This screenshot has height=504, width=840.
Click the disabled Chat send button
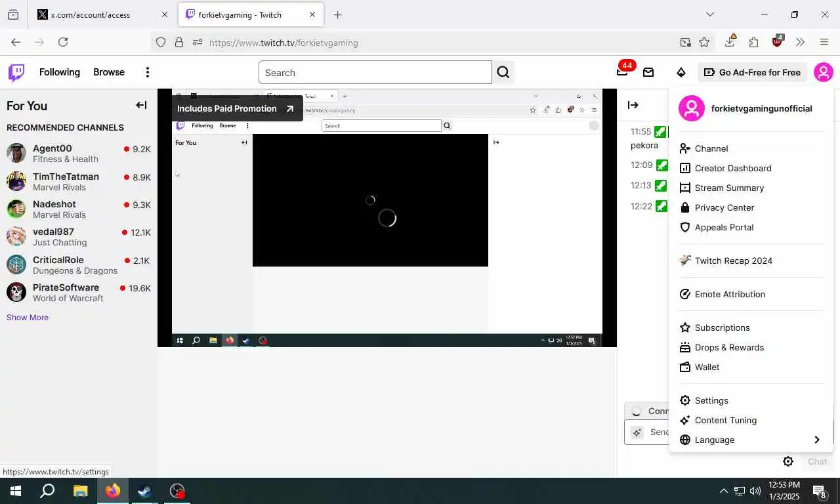click(817, 461)
